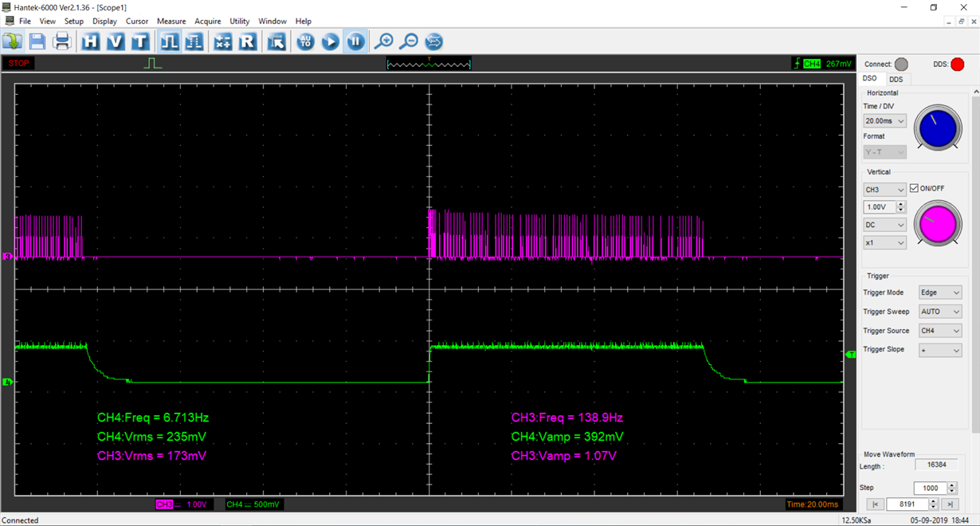Increase the 1.00V volts per division
This screenshot has height=526, width=980.
click(901, 204)
